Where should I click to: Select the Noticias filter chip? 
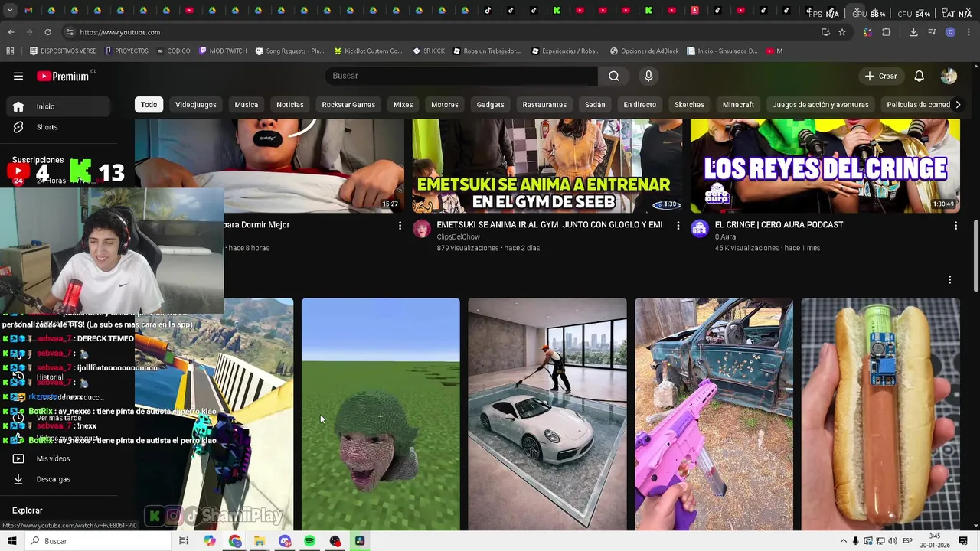290,105
